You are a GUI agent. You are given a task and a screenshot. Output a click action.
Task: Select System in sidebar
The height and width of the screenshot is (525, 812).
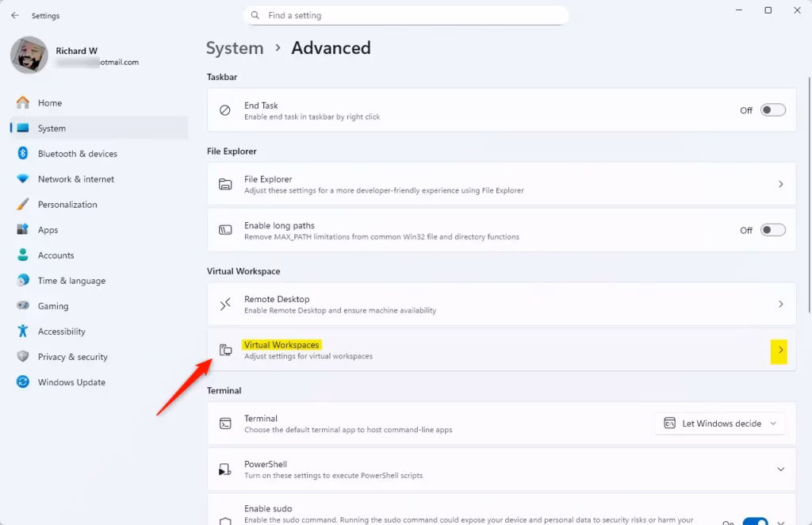click(x=99, y=128)
